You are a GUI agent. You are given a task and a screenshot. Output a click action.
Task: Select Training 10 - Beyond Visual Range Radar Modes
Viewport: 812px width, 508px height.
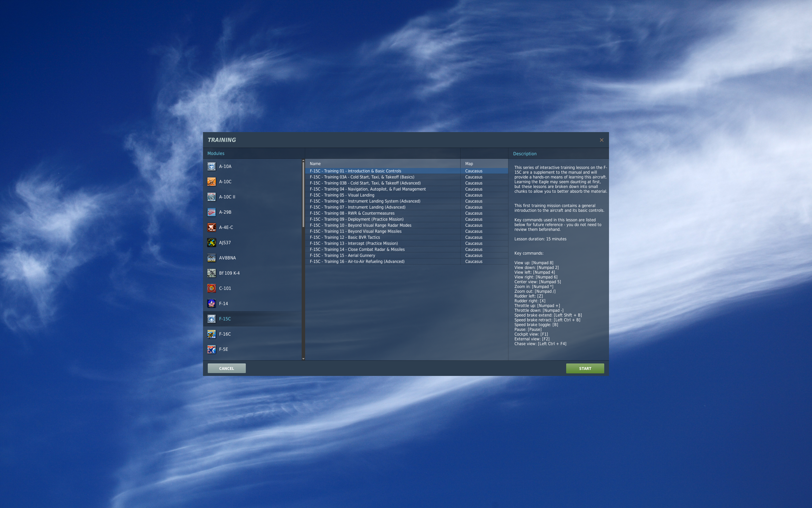pyautogui.click(x=406, y=225)
